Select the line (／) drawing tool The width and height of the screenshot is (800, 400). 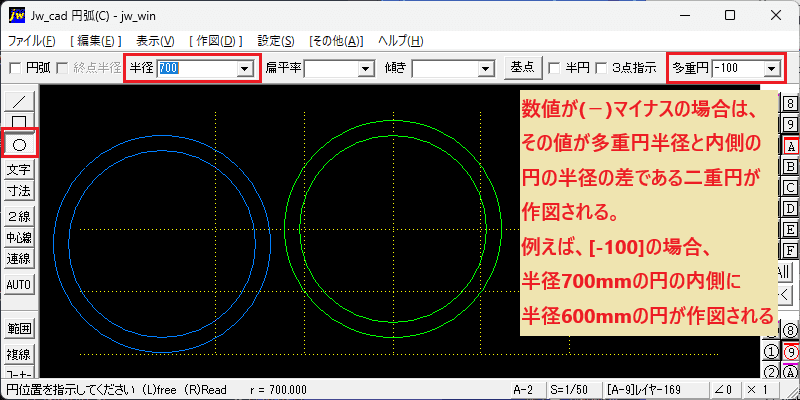tap(19, 103)
